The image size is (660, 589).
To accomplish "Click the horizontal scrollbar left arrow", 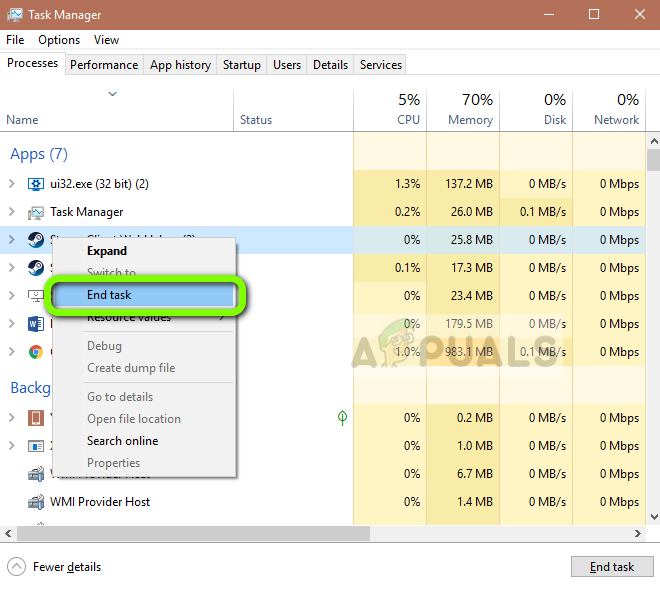I will pos(8,534).
